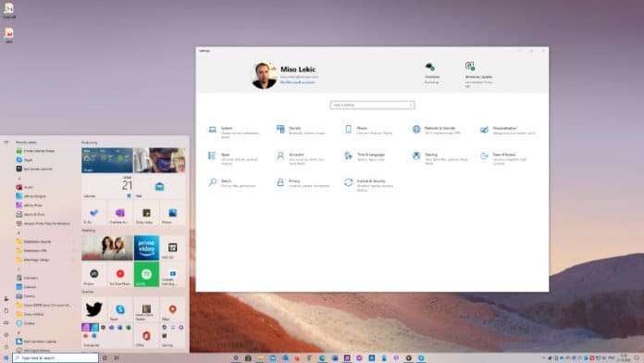The height and width of the screenshot is (363, 644).
Task: Click the Windows Update status shortcut
Action: [x=478, y=74]
